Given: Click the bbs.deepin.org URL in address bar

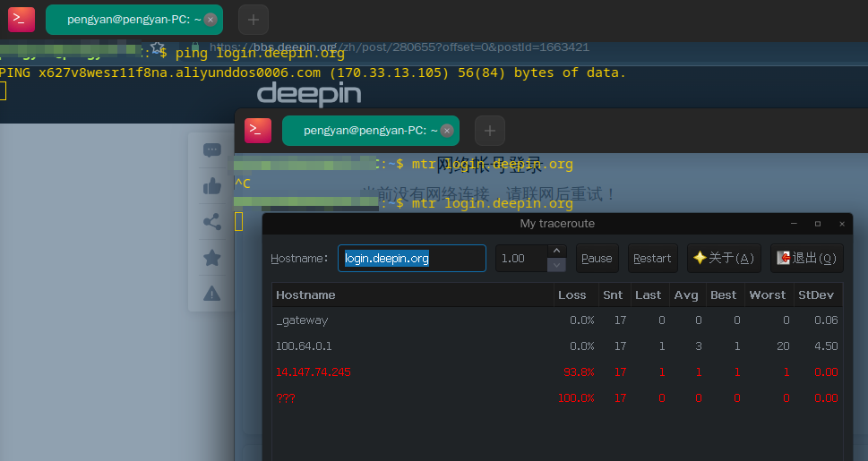Looking at the screenshot, I should tap(399, 47).
